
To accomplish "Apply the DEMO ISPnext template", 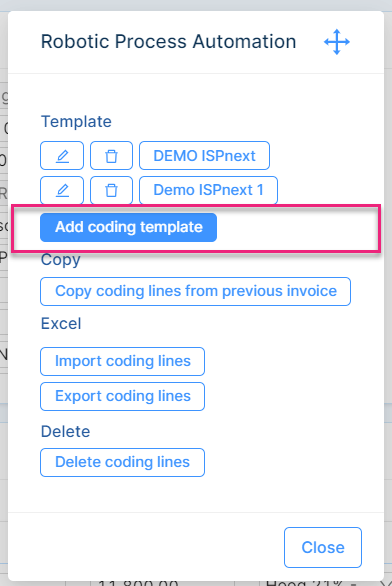I will coord(204,155).
